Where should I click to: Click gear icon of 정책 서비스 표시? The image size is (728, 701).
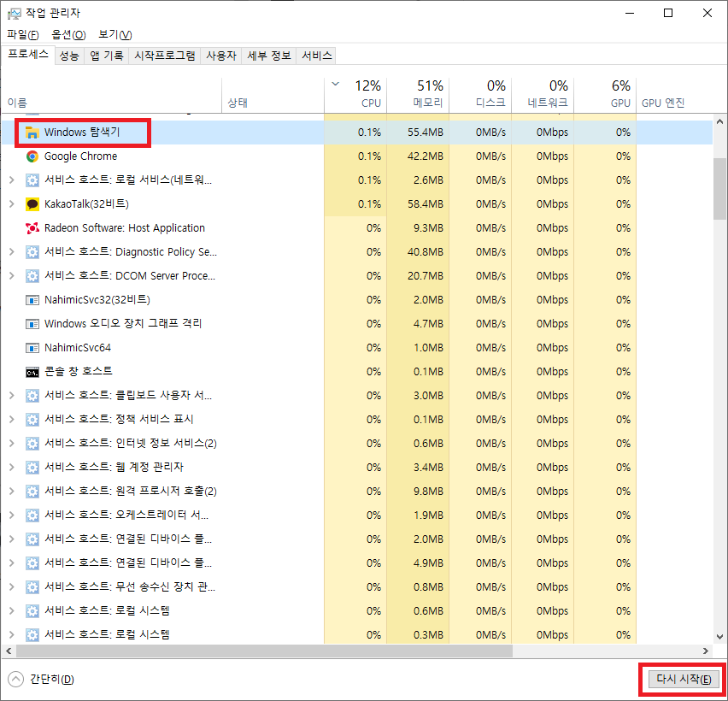coord(32,420)
